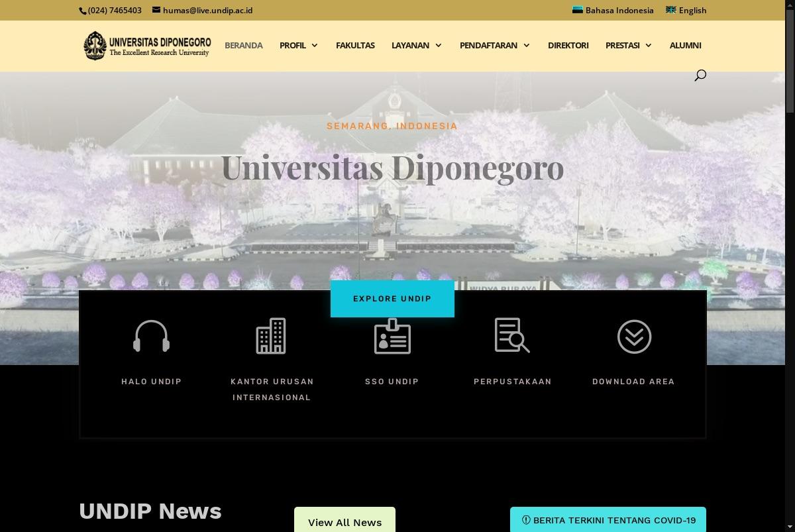795x532 pixels.
Task: Open the Download Area arrow icon
Action: pos(634,337)
